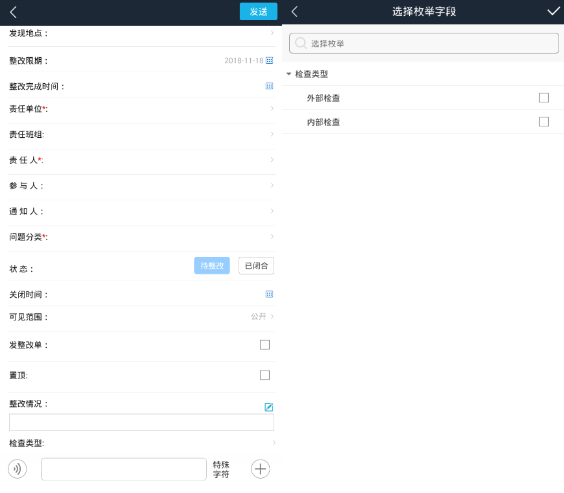
Task: Go back from the form screen
Action: coord(14,12)
